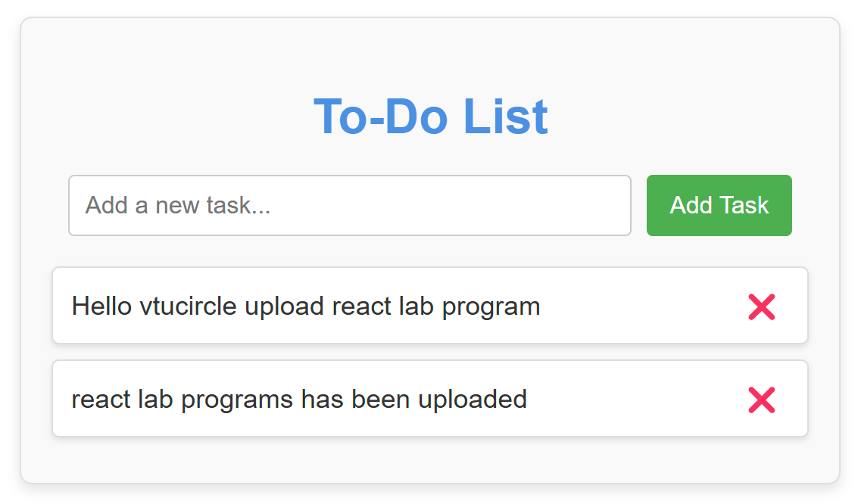Click the word "List" in the blue heading

(x=506, y=116)
